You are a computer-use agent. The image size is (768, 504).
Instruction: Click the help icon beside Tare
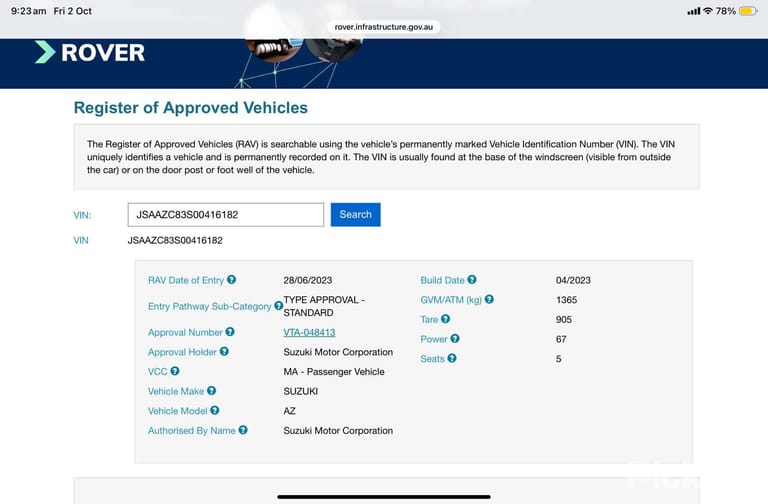click(x=445, y=319)
